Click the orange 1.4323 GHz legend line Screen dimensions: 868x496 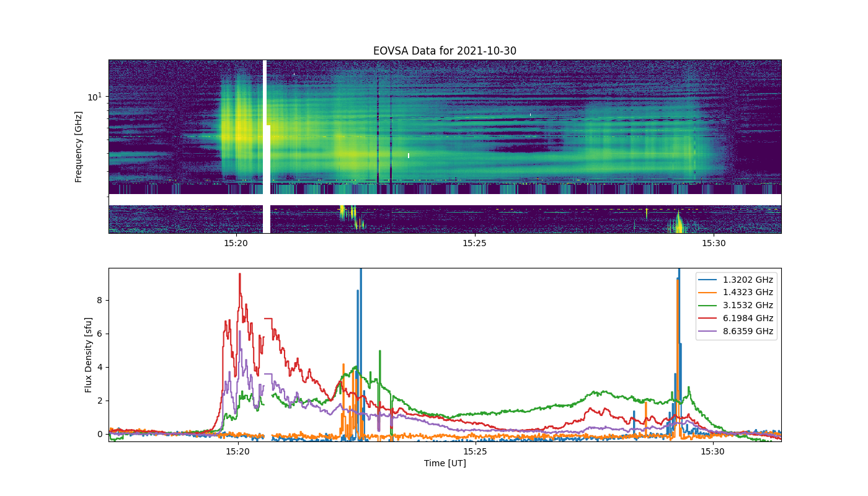pos(711,293)
